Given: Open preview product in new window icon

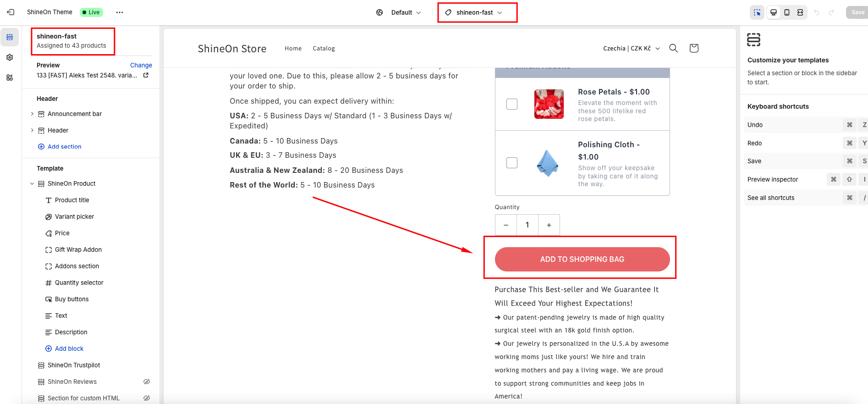Looking at the screenshot, I should click(x=146, y=75).
